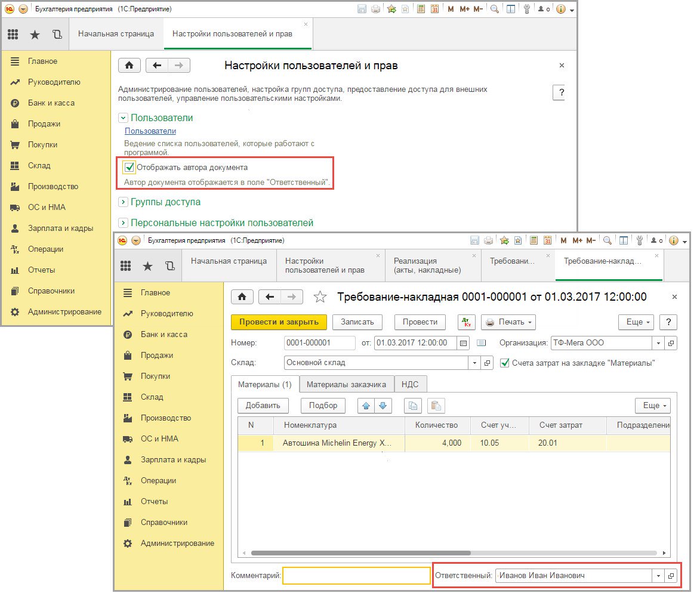
Task: Expand the Группы доступа section
Action: [x=123, y=202]
